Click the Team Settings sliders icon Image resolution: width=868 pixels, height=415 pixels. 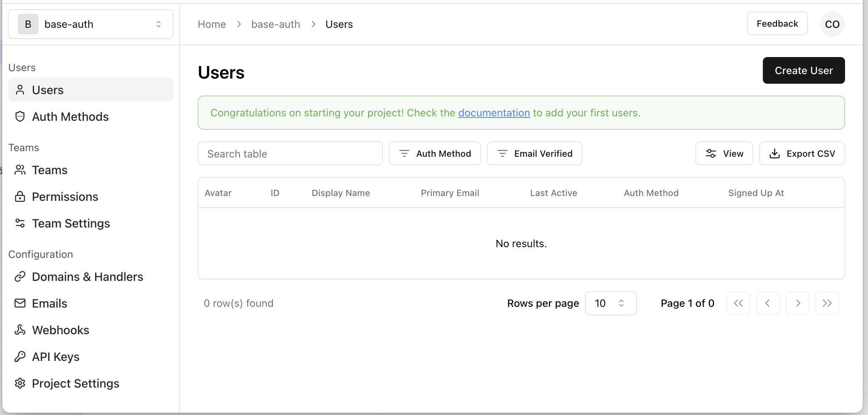click(x=20, y=223)
